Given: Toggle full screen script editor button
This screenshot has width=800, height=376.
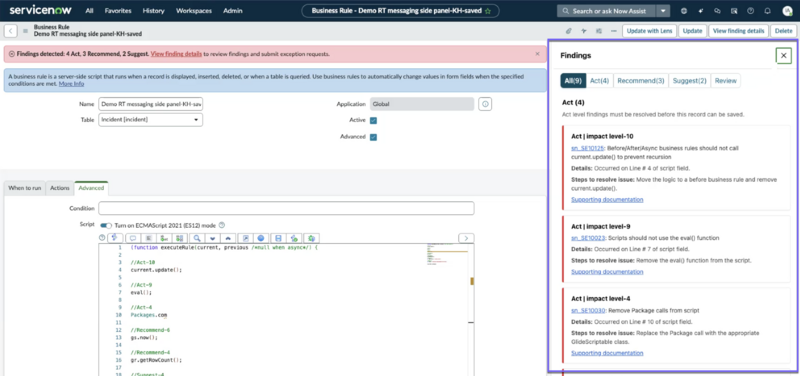Looking at the screenshot, I should (x=245, y=238).
